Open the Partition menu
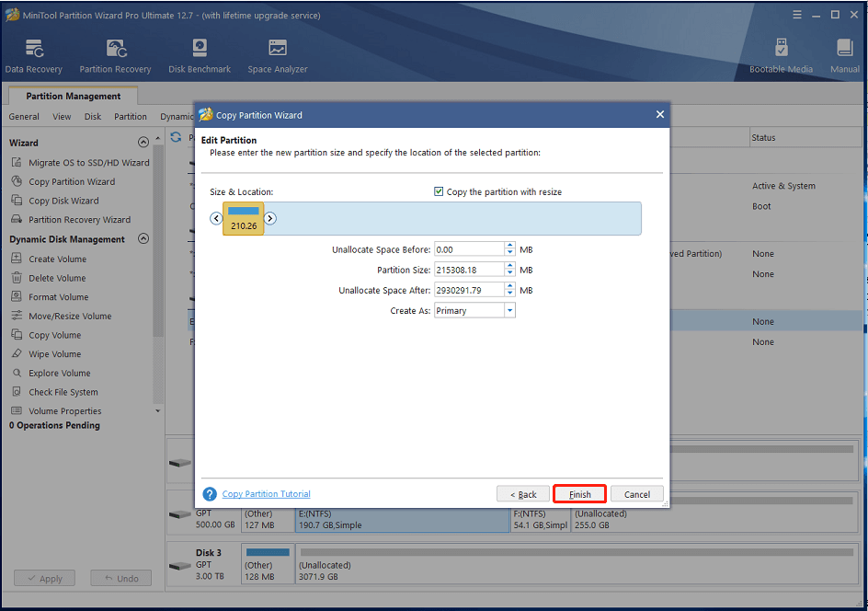The height and width of the screenshot is (611, 868). tap(130, 116)
